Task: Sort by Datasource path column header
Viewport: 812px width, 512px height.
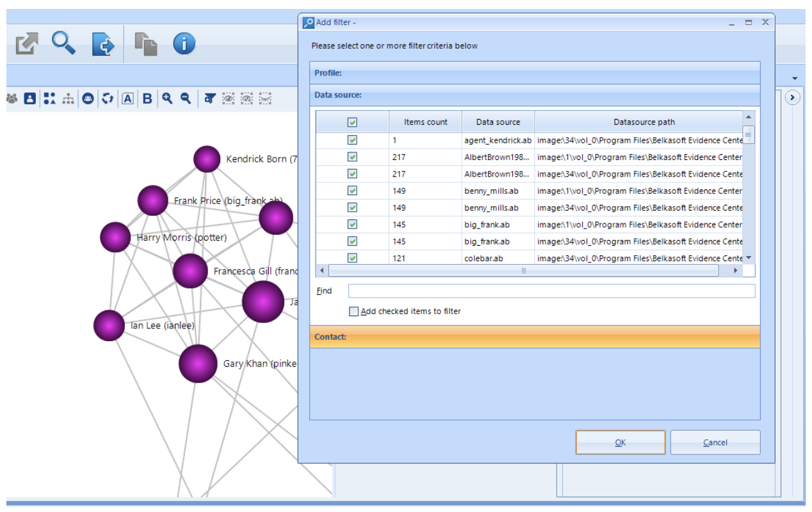Action: pyautogui.click(x=638, y=122)
